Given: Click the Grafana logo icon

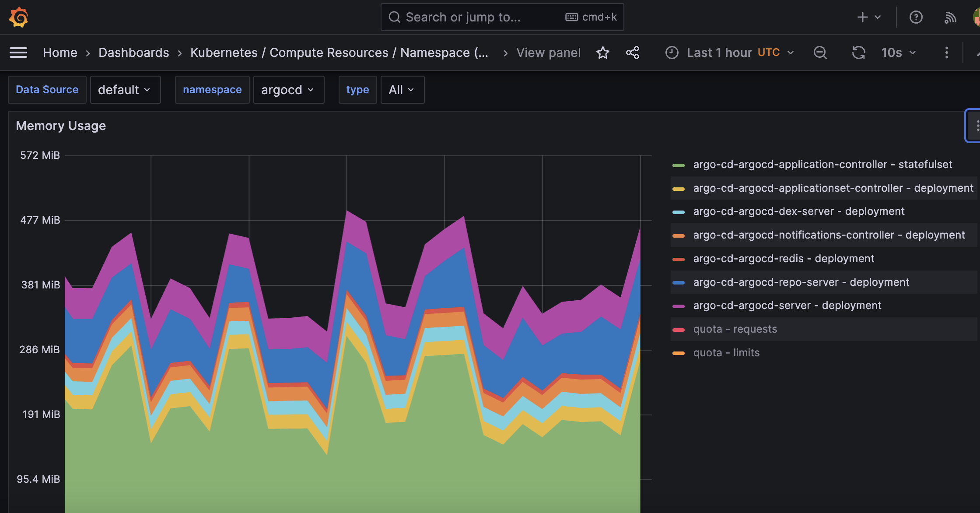Looking at the screenshot, I should click(18, 17).
